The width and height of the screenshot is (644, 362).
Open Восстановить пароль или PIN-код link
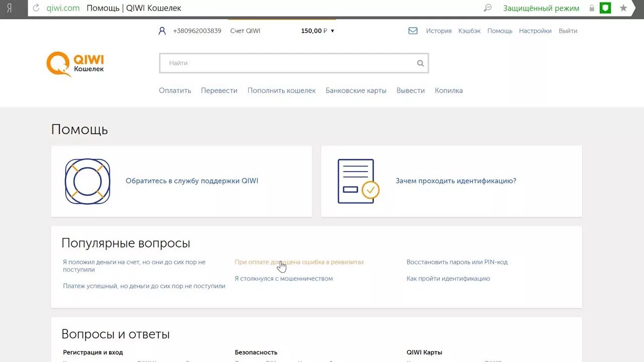[457, 262]
